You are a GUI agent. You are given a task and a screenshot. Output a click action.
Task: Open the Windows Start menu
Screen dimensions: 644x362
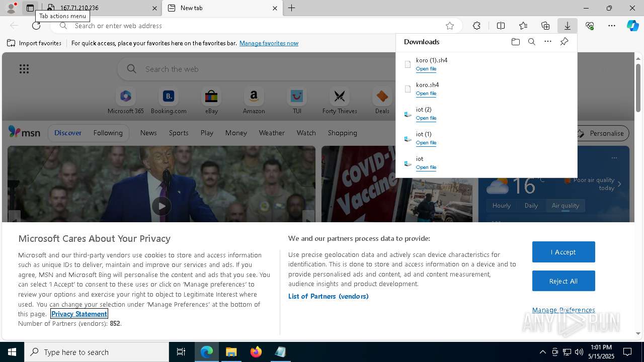pyautogui.click(x=12, y=352)
